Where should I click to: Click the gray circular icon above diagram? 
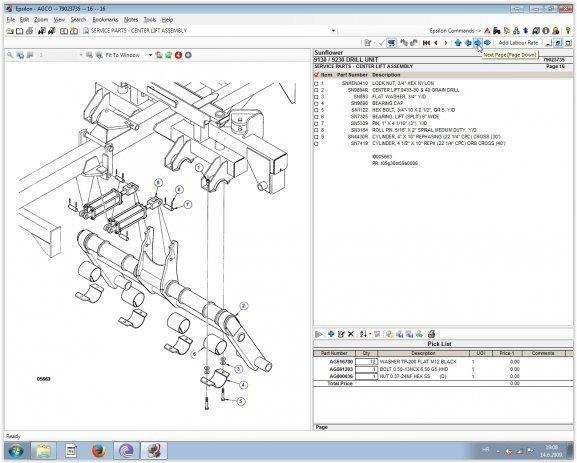pos(188,55)
